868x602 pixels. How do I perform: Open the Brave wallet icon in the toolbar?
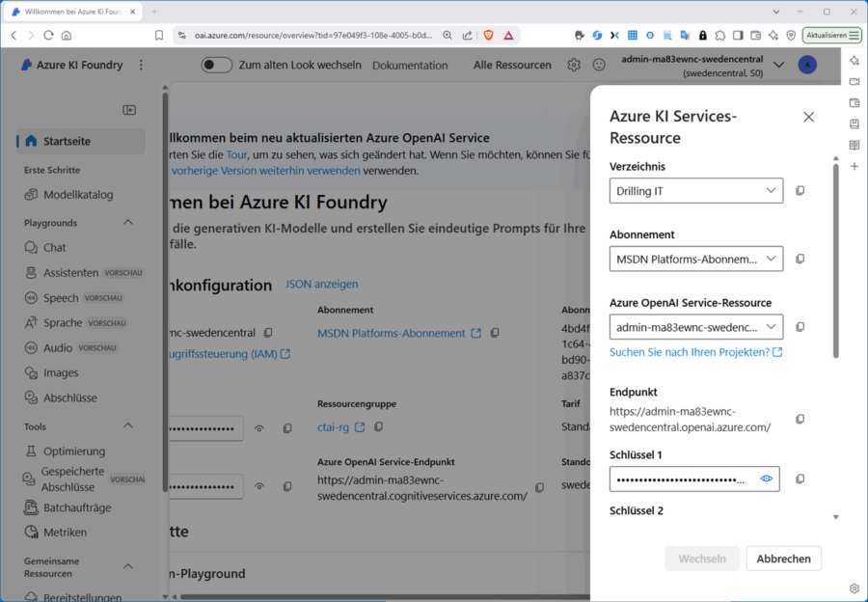pos(755,35)
